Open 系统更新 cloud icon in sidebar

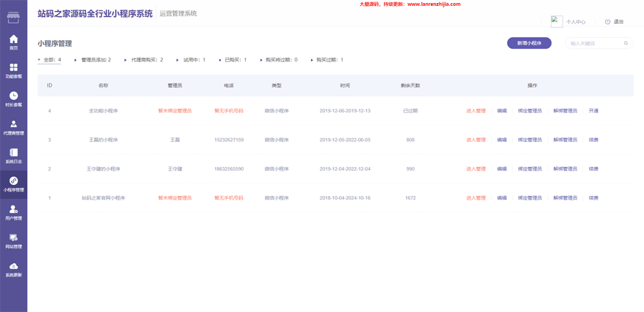click(x=13, y=266)
